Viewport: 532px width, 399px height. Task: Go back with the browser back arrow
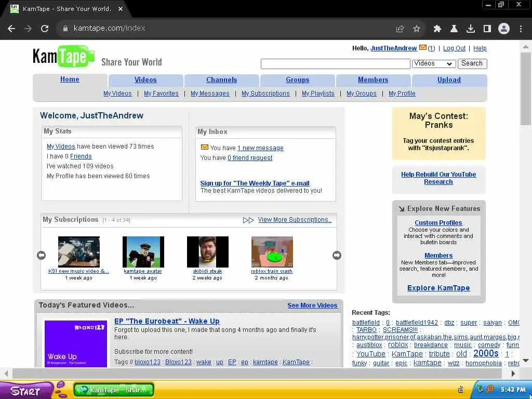(x=11, y=29)
